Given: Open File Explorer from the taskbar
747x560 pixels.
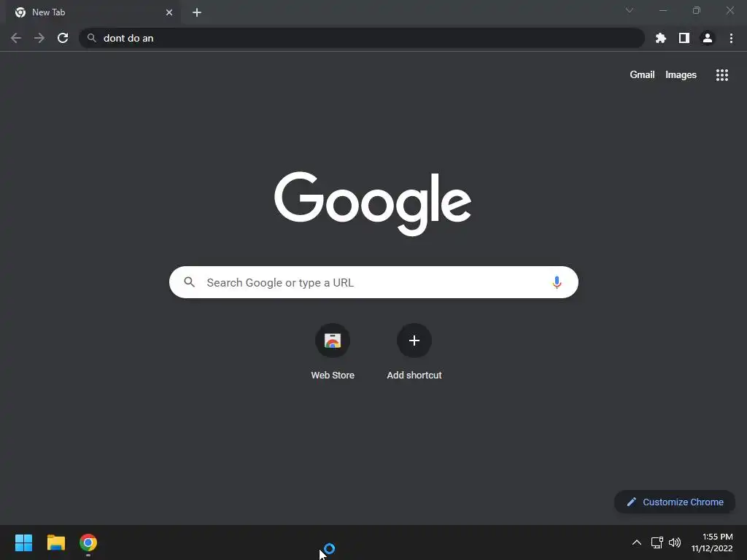Looking at the screenshot, I should point(55,542).
